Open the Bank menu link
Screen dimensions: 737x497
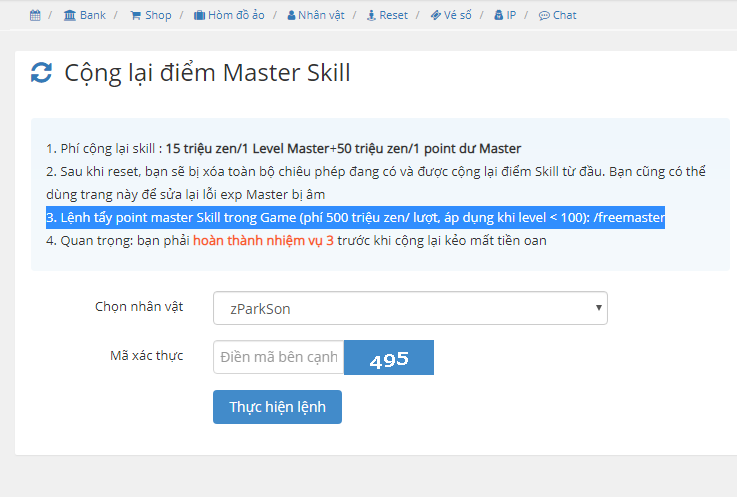pyautogui.click(x=93, y=15)
